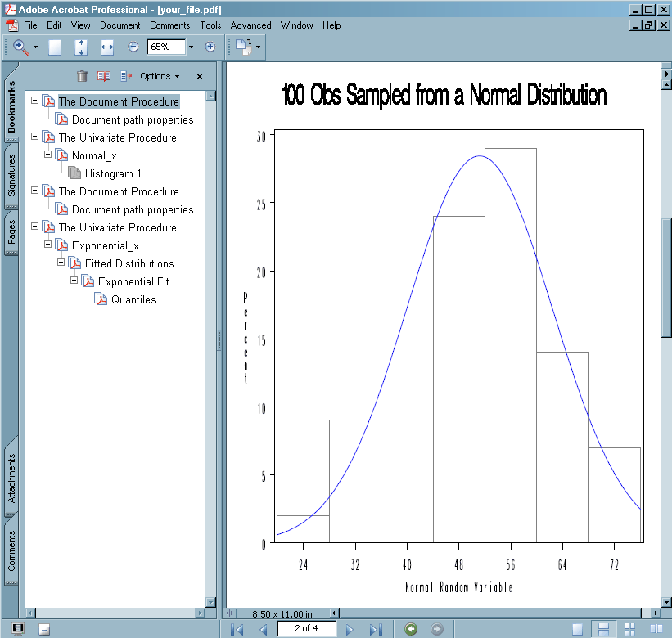Switch to the Signatures side tab
The height and width of the screenshot is (638, 672).
point(11,176)
